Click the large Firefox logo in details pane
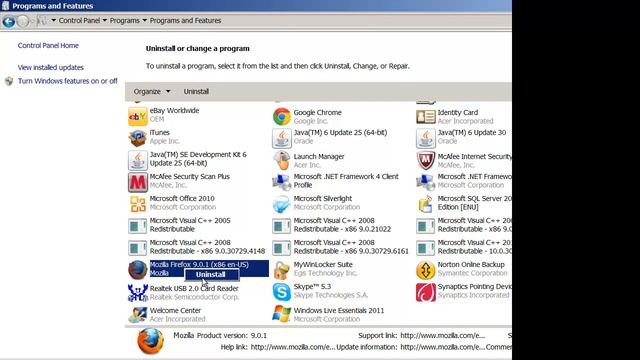Viewport: 640px width, 360px height. (x=151, y=341)
